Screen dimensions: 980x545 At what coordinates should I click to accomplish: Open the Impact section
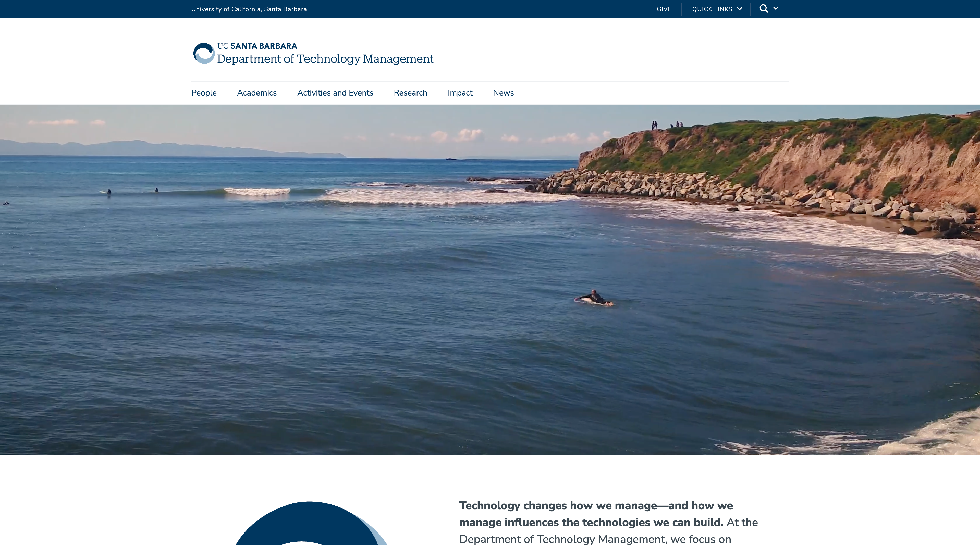pyautogui.click(x=460, y=93)
